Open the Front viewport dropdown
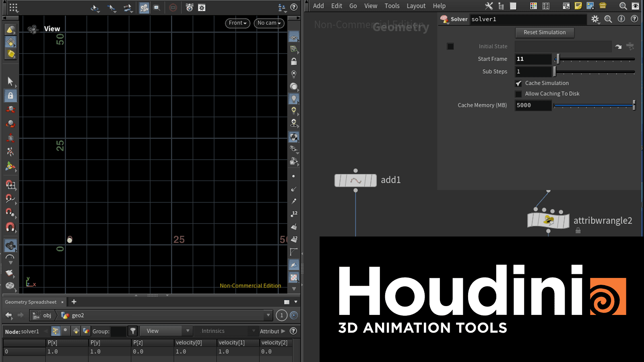 pos(237,23)
